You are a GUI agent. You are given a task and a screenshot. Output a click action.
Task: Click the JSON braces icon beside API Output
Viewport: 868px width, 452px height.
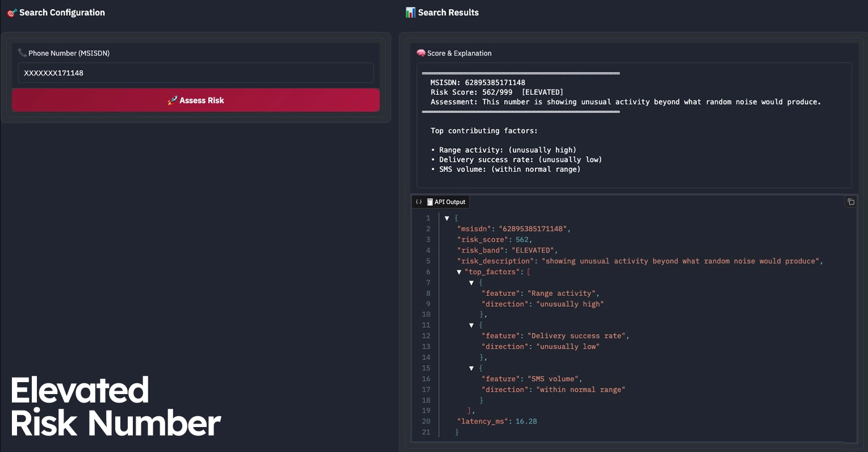tap(419, 202)
